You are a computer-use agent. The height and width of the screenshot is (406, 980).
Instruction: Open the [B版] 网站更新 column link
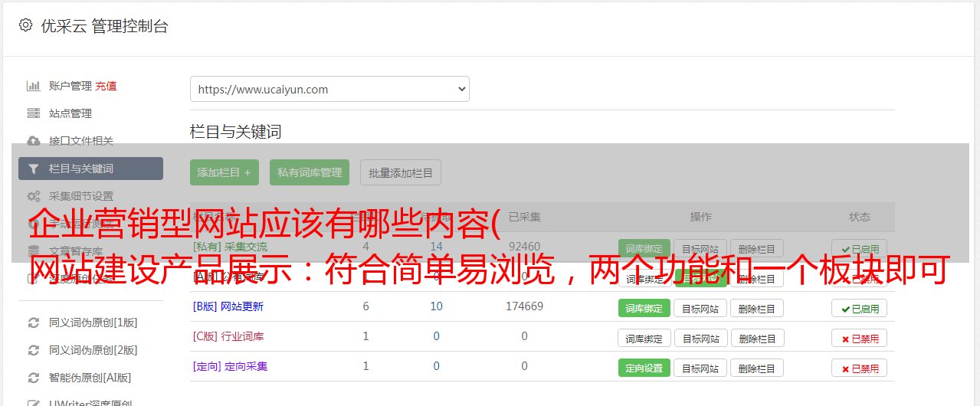(x=228, y=306)
